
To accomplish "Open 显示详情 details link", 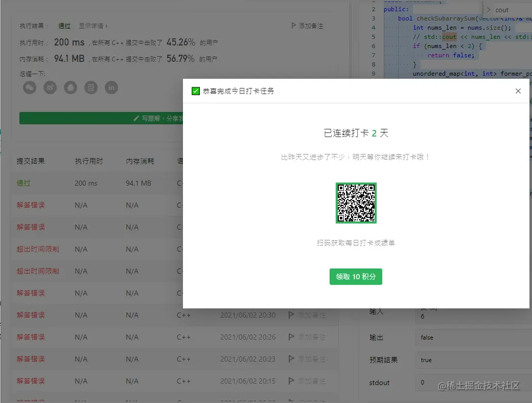I will pos(93,26).
